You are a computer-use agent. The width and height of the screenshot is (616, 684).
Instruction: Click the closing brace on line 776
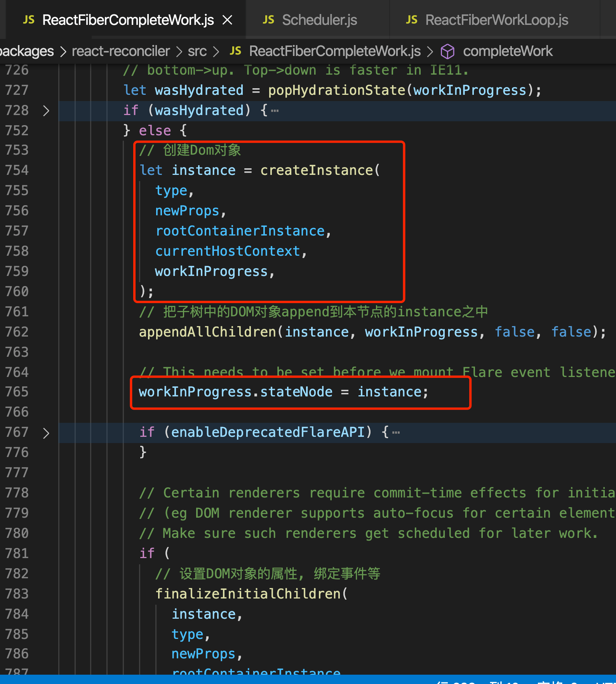pos(143,452)
